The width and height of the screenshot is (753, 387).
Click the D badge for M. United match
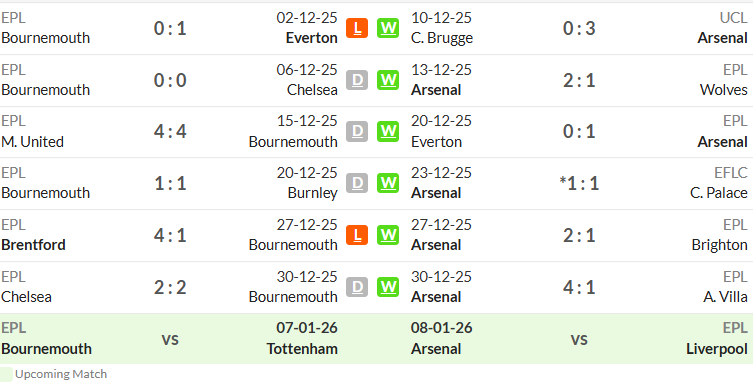[357, 132]
